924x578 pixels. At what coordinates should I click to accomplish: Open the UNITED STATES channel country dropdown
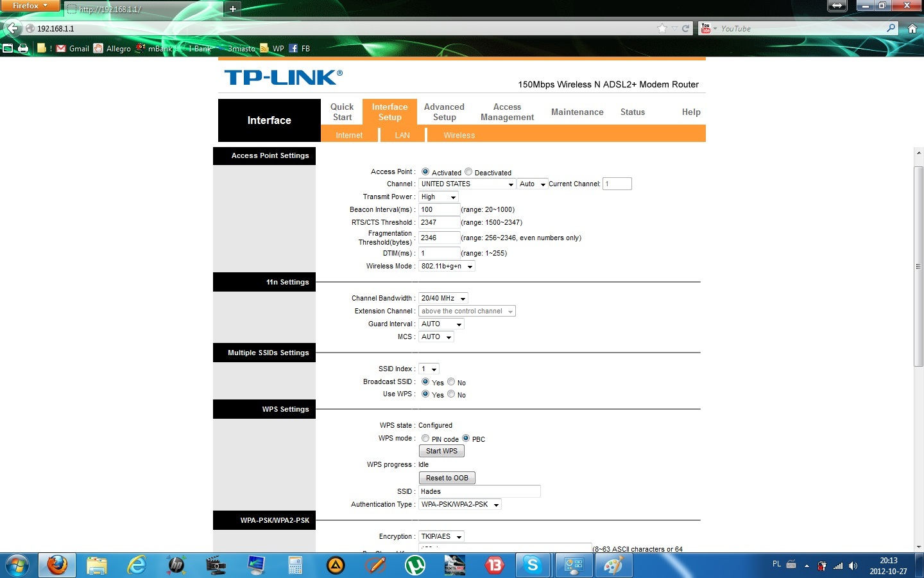pyautogui.click(x=467, y=184)
